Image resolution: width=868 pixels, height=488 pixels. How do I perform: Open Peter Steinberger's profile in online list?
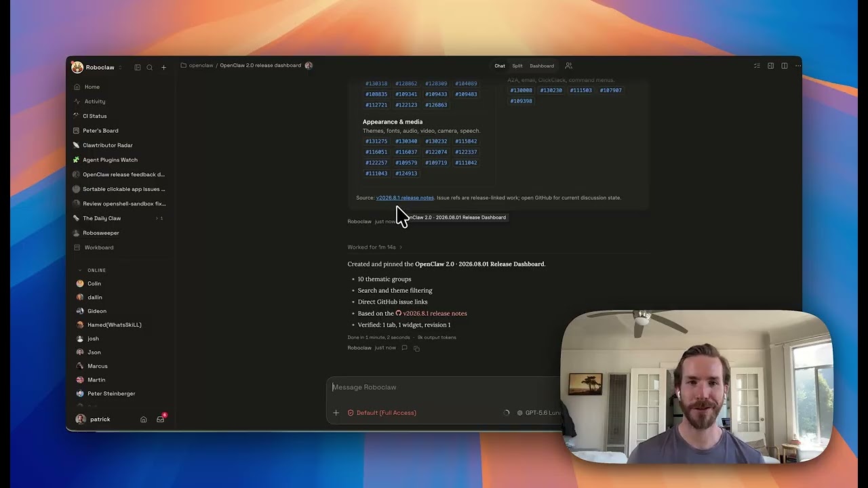[106, 394]
